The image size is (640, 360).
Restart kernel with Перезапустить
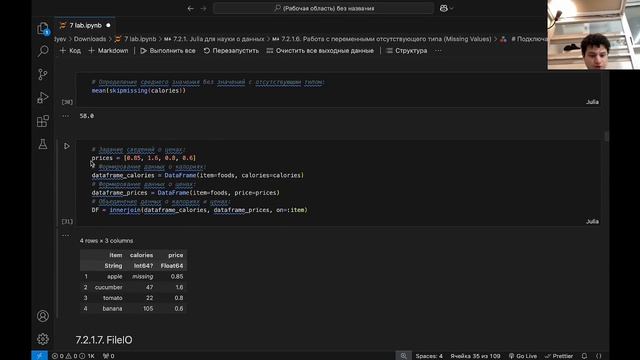point(231,51)
